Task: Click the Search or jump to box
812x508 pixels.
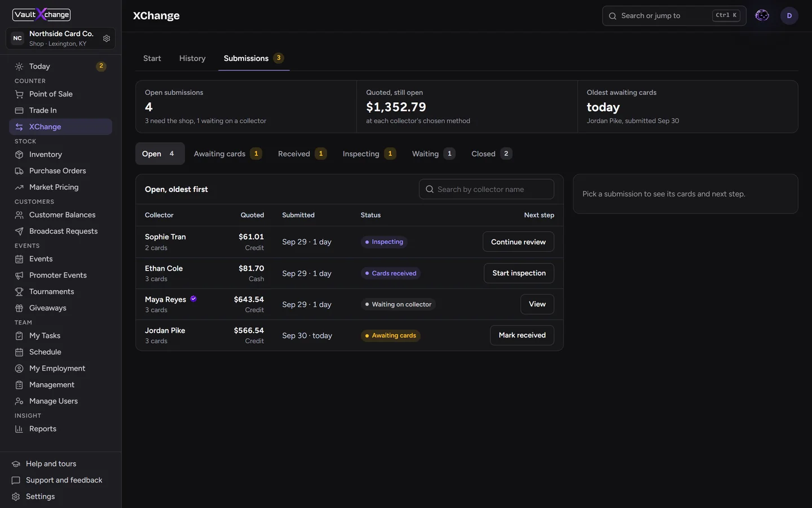Action: pos(674,16)
